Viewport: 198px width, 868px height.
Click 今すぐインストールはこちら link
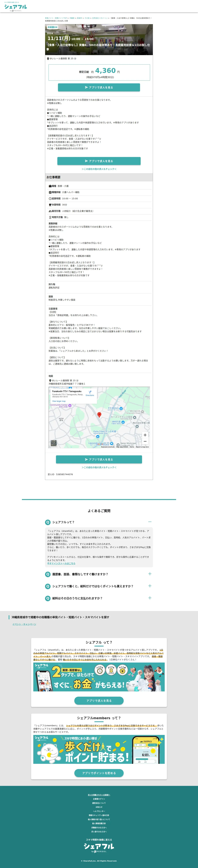click(61, 563)
